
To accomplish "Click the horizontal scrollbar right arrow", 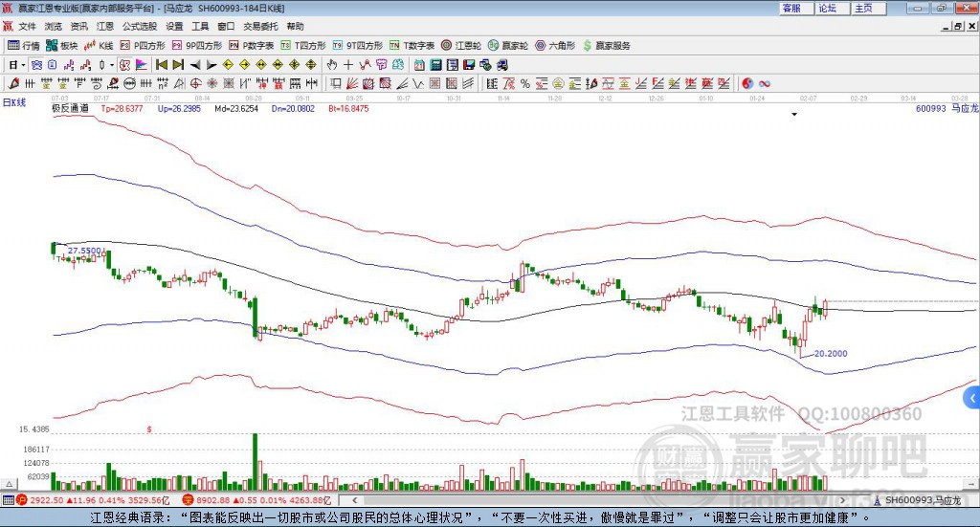I will tap(842, 500).
